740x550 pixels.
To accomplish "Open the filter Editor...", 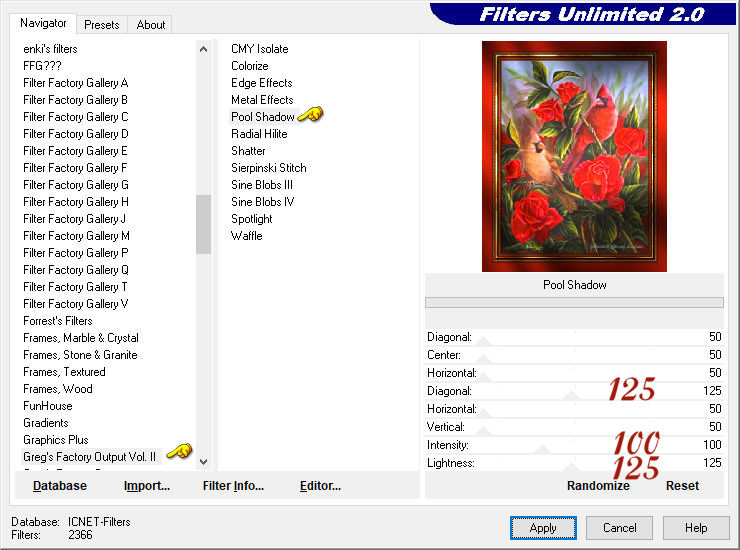I will tap(320, 486).
